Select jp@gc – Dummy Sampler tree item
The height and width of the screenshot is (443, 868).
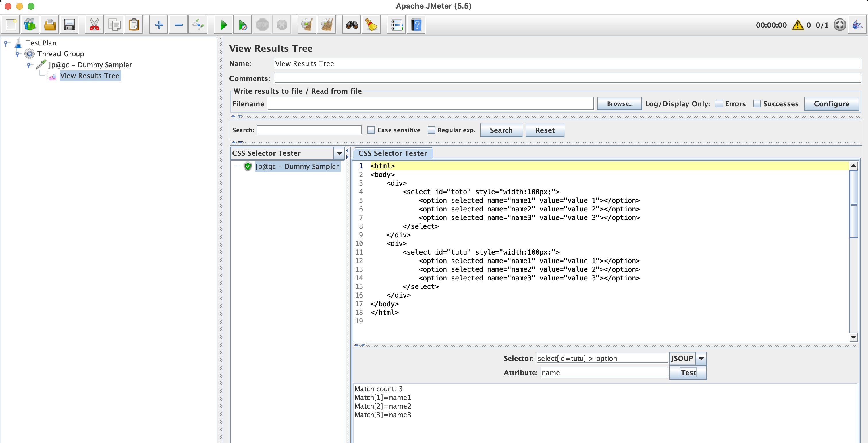90,64
